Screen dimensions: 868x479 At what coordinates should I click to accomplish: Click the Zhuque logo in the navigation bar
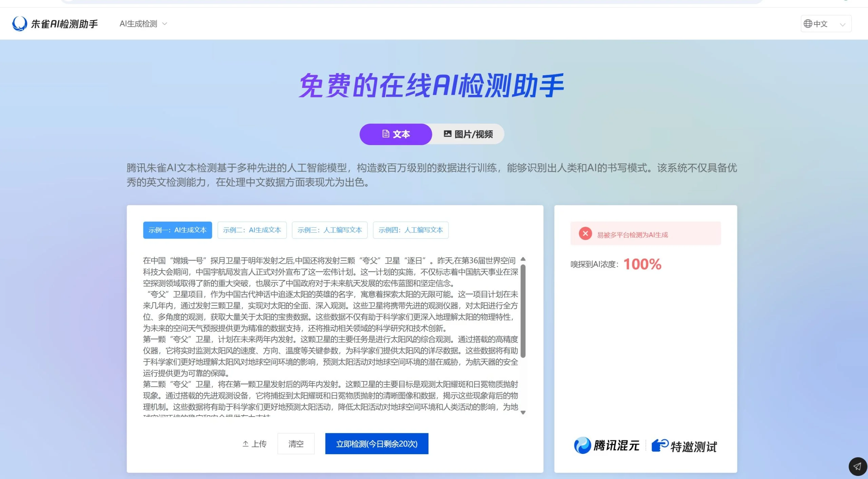tap(19, 23)
